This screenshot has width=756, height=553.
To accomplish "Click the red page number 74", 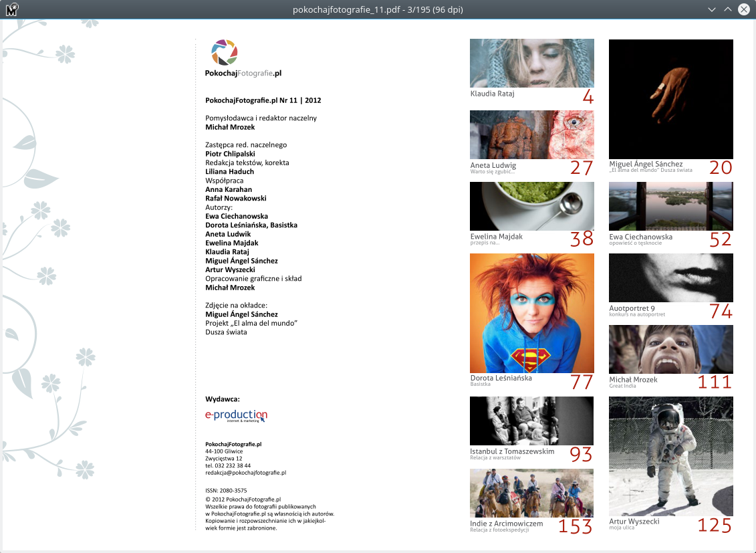I will (721, 311).
